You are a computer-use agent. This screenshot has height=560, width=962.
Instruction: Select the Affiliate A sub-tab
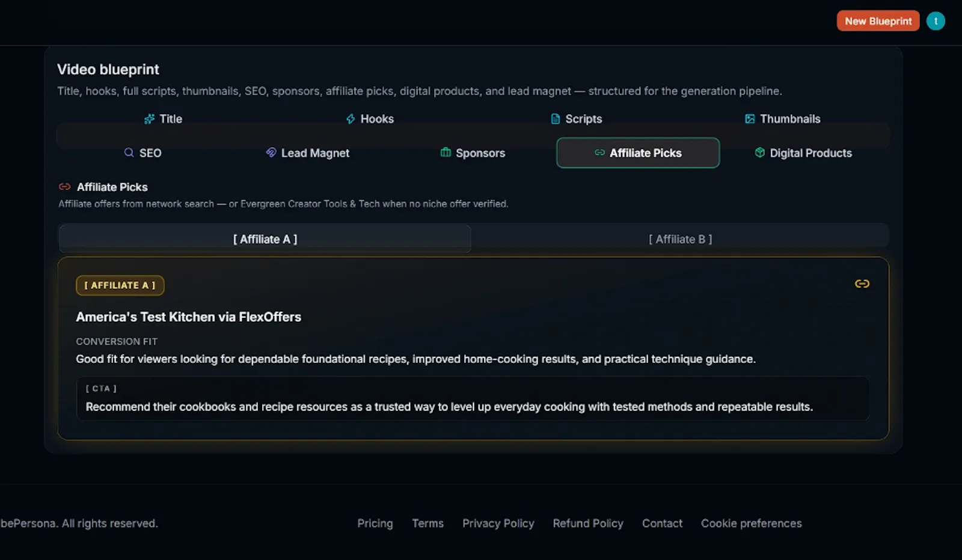(265, 239)
